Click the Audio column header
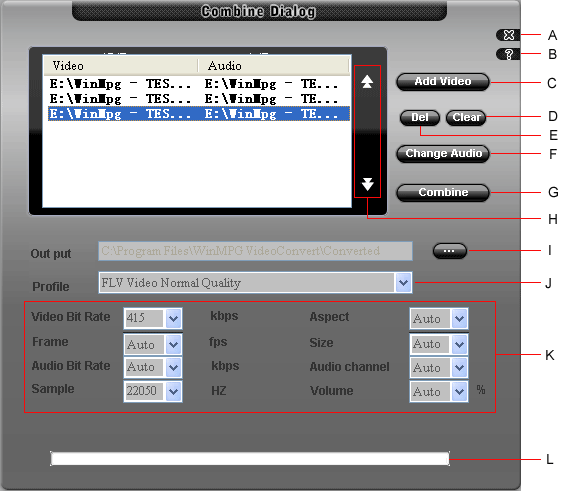Screen dimensions: 569x492 click(274, 66)
